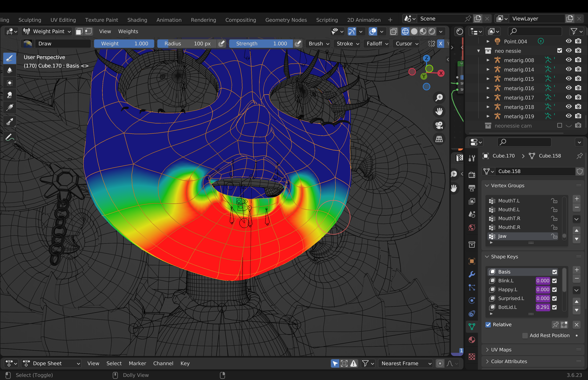Toggle the camera view gizmo
This screenshot has height=380, width=588.
439,125
